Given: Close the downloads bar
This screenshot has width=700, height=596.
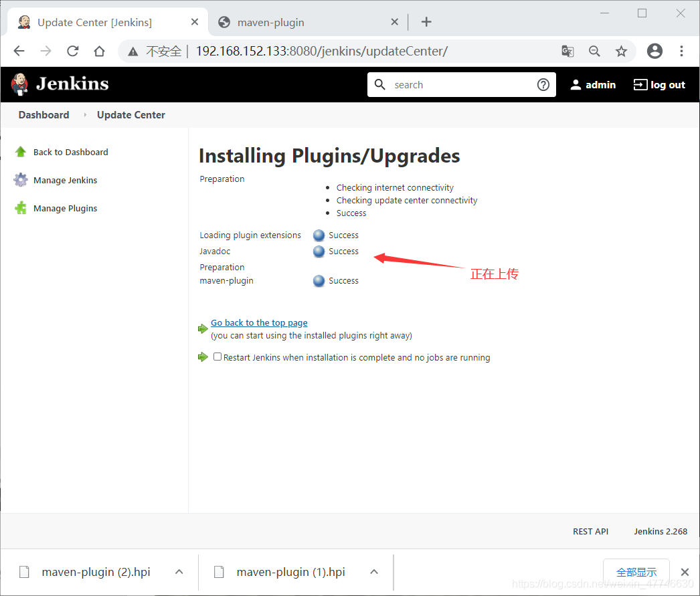Looking at the screenshot, I should pos(685,572).
